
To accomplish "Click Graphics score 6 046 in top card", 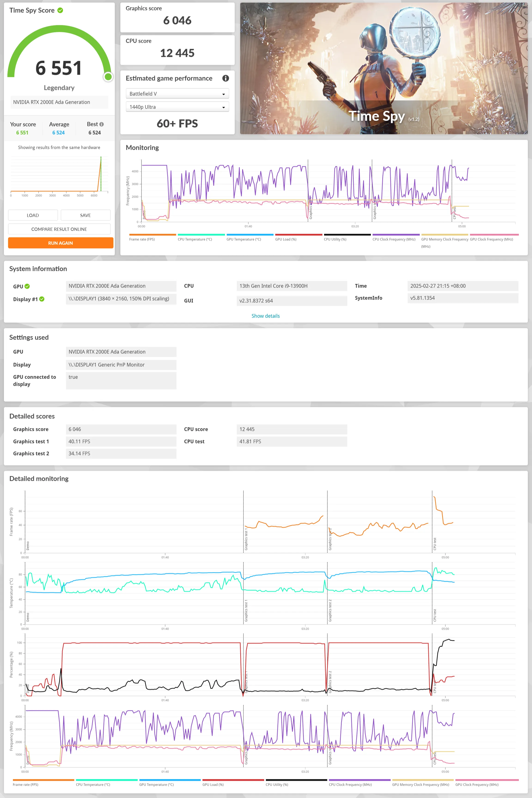I will (x=177, y=20).
